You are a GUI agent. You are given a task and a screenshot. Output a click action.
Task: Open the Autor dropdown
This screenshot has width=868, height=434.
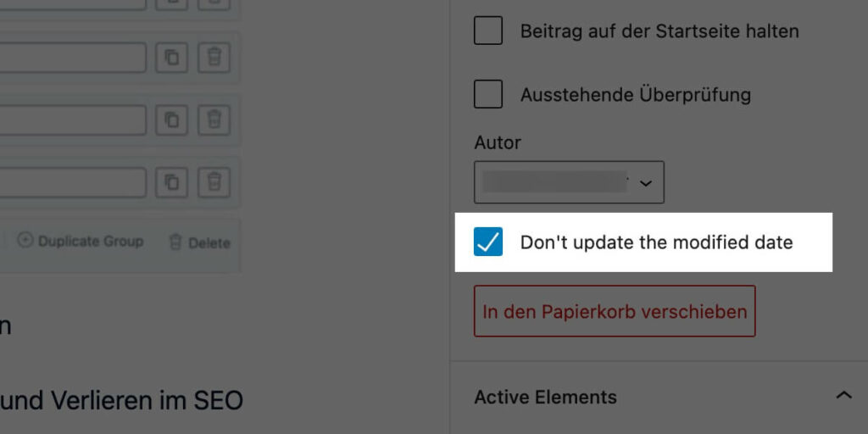[569, 182]
